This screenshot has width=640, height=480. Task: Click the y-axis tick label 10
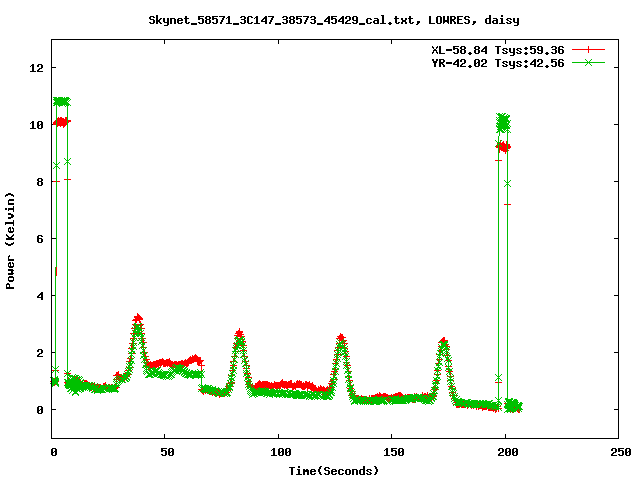click(x=36, y=125)
